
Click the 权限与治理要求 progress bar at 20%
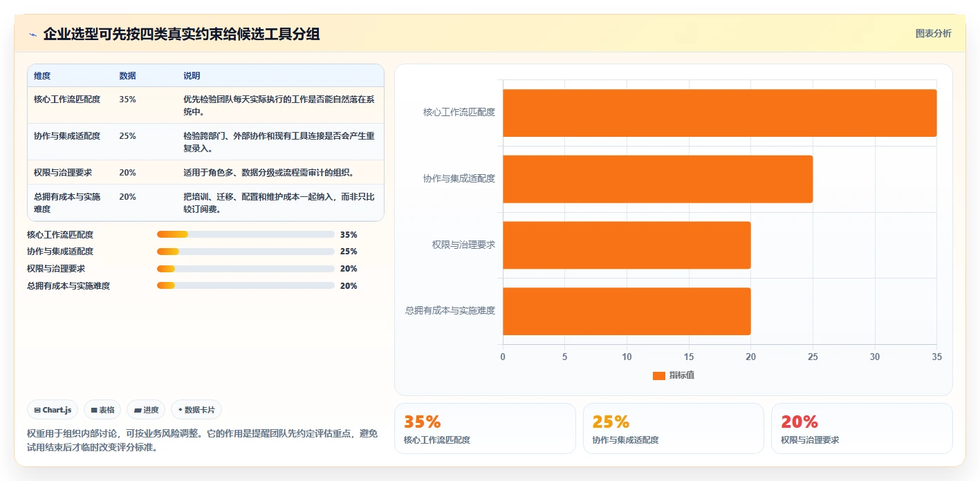tap(246, 269)
